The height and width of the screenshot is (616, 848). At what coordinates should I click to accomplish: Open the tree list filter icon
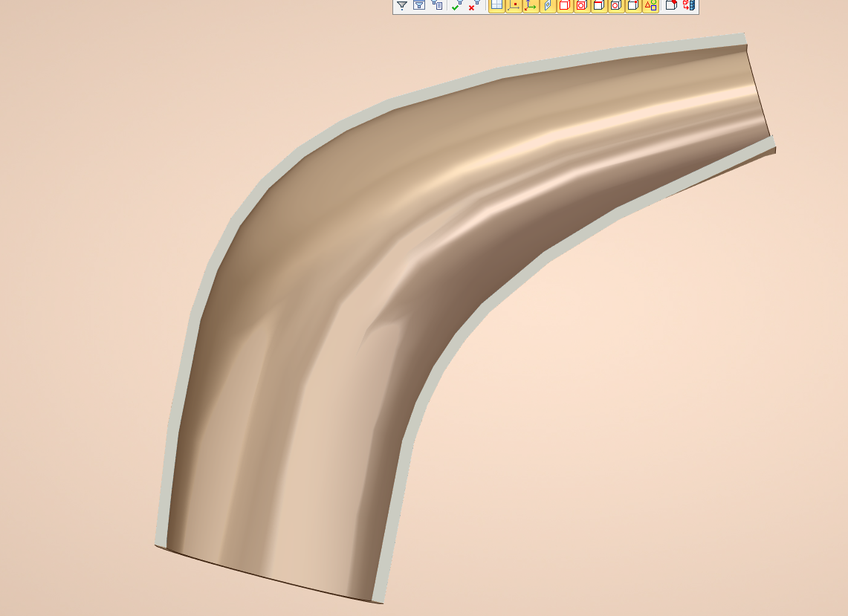(437, 5)
